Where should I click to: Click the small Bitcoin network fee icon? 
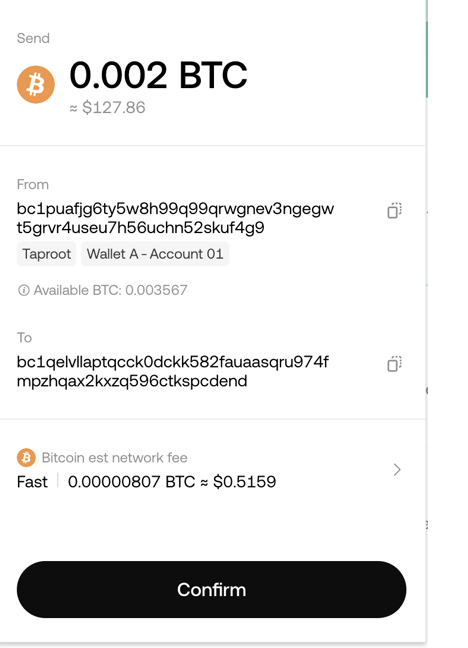coord(26,457)
